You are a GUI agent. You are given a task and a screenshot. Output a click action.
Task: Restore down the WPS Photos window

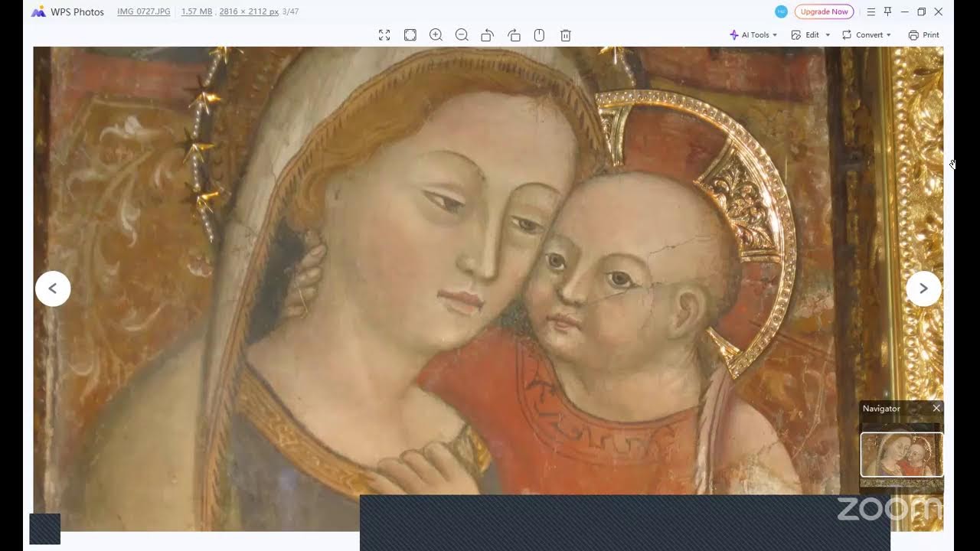point(922,11)
